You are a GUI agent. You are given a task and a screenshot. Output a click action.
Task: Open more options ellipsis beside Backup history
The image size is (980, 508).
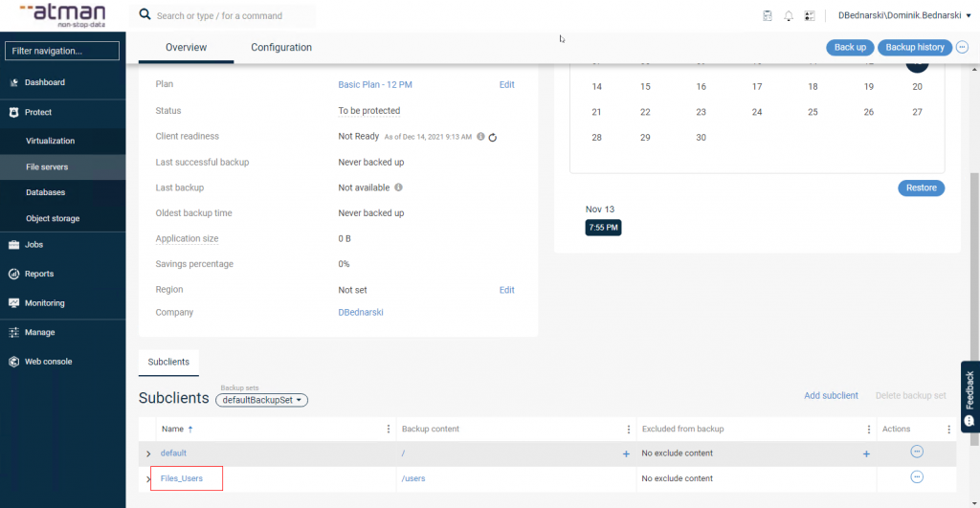(x=962, y=47)
